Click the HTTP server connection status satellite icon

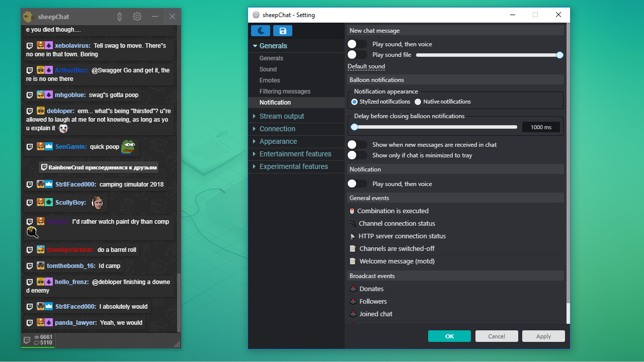(x=353, y=236)
